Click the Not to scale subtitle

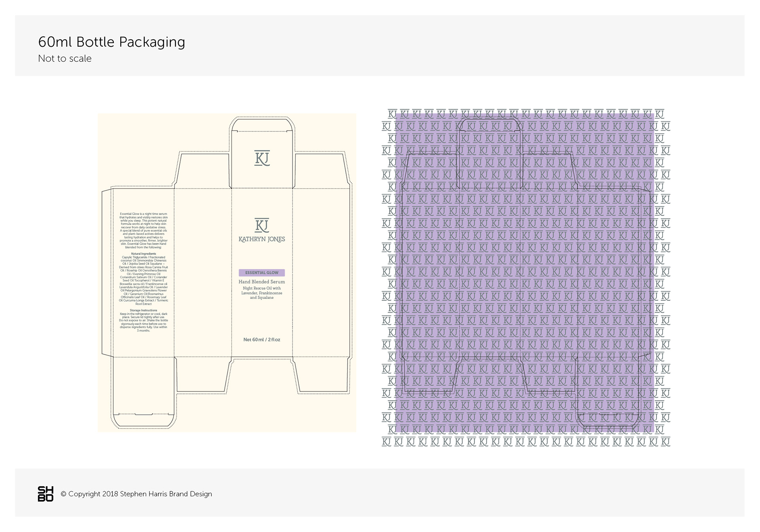click(x=65, y=59)
